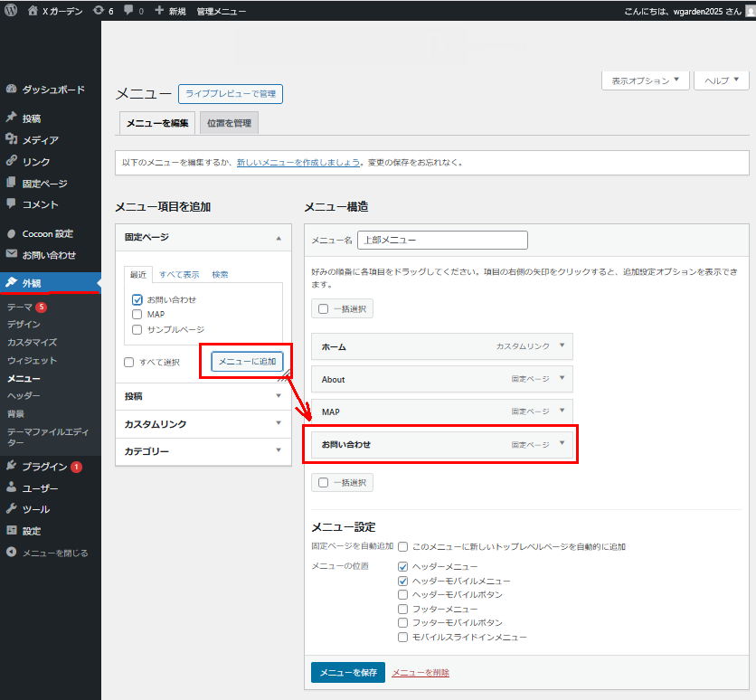Viewport: 756px width, 700px height.
Task: Expand the About menu item options arrow
Action: pos(562,379)
